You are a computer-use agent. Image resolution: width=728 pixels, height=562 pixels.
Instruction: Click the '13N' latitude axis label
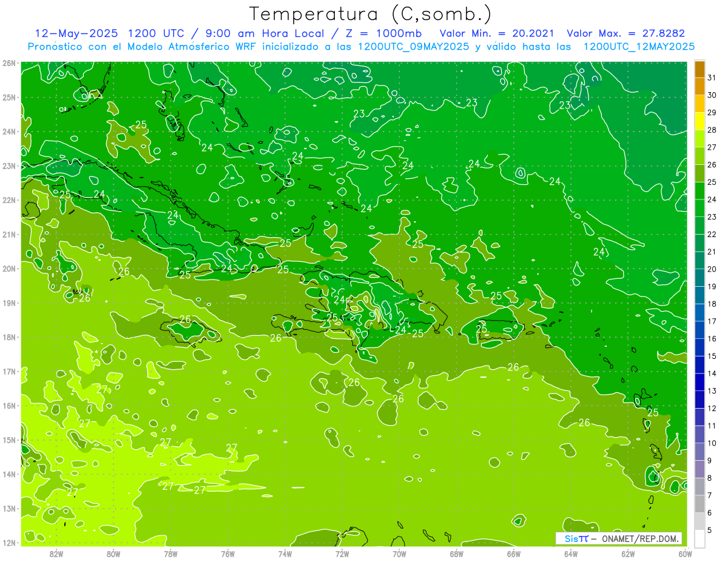click(9, 509)
